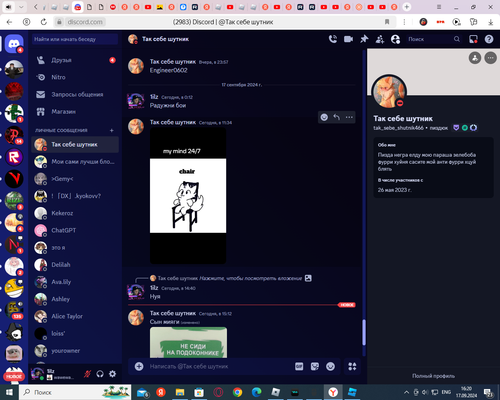Toggle headphones deafen in user panel
The width and height of the screenshot is (500, 400).
tap(100, 374)
